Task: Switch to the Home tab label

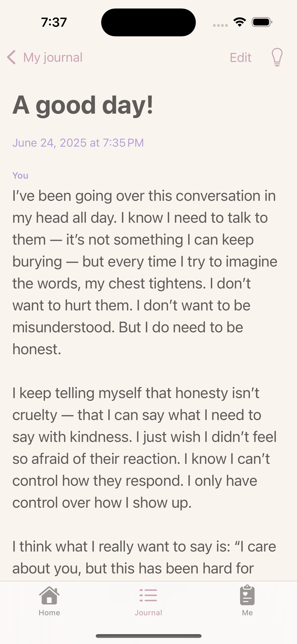Action: [x=49, y=613]
